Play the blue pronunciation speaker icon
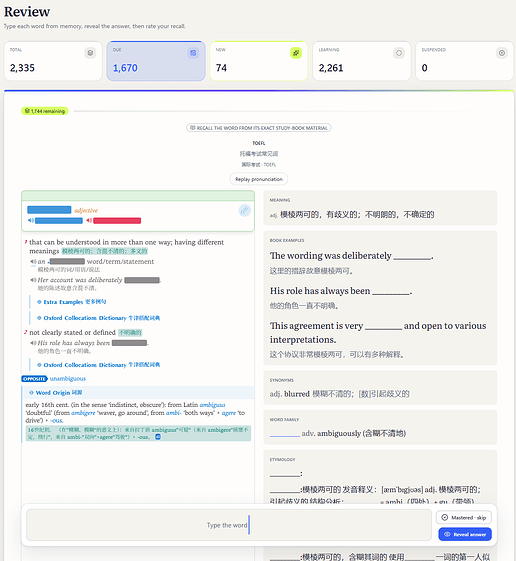The width and height of the screenshot is (516, 561). pyautogui.click(x=31, y=220)
